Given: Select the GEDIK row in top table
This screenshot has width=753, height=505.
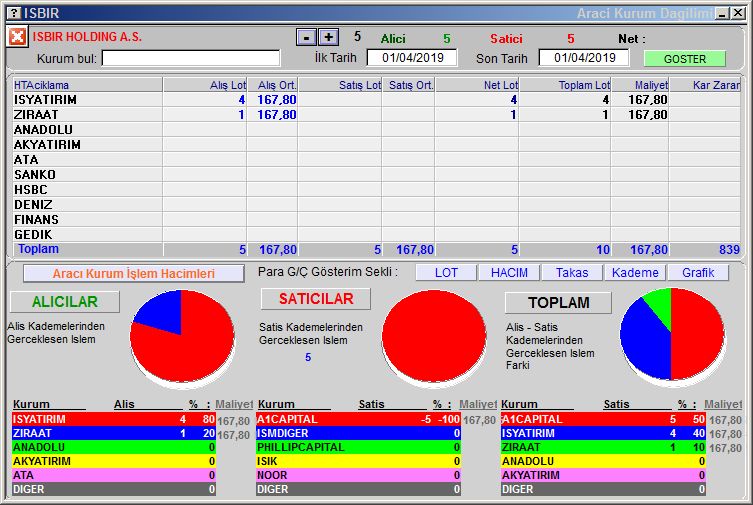Looking at the screenshot, I should 376,234.
